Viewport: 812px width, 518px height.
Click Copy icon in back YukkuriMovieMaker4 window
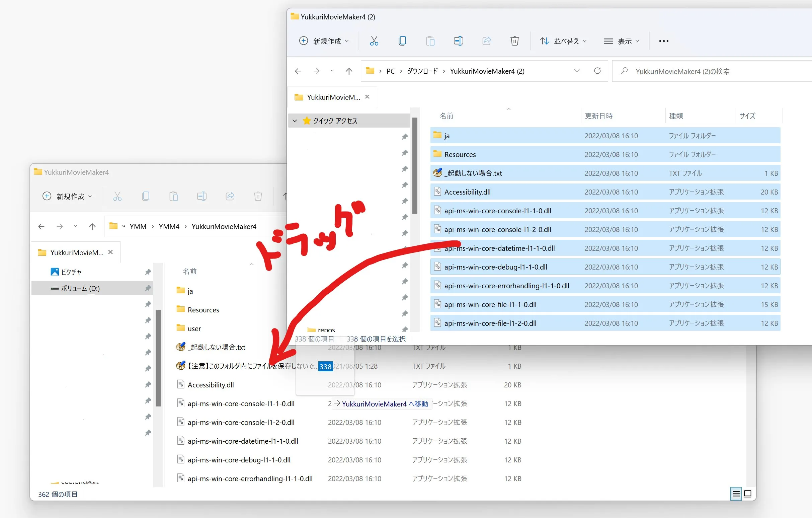click(x=146, y=196)
